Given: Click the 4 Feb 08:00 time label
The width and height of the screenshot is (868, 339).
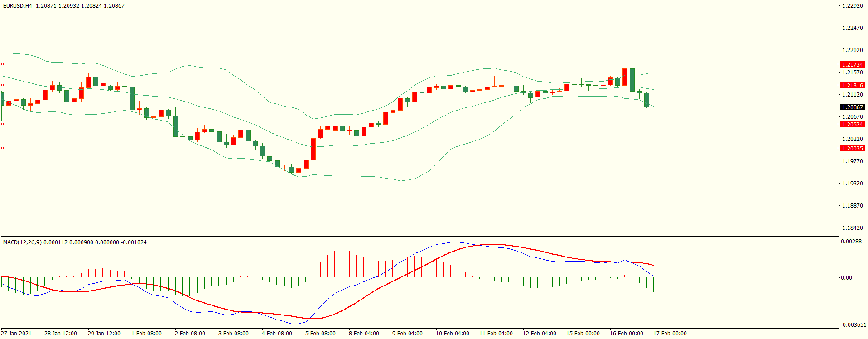Looking at the screenshot, I should [277, 334].
